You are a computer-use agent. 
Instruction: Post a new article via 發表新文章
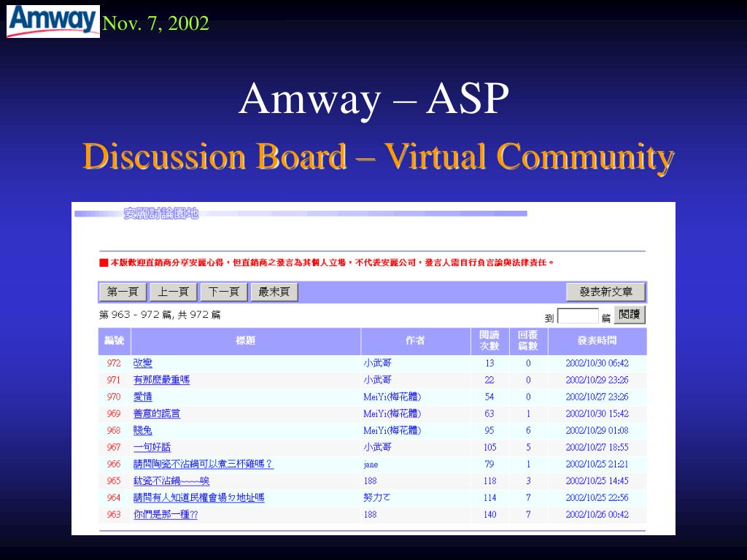605,292
